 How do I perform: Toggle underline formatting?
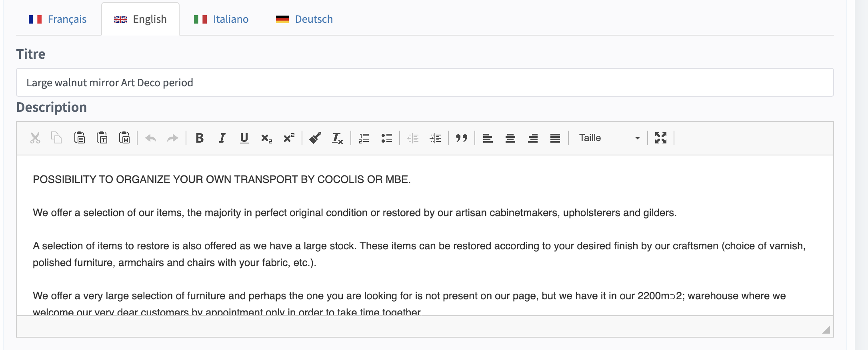point(244,138)
